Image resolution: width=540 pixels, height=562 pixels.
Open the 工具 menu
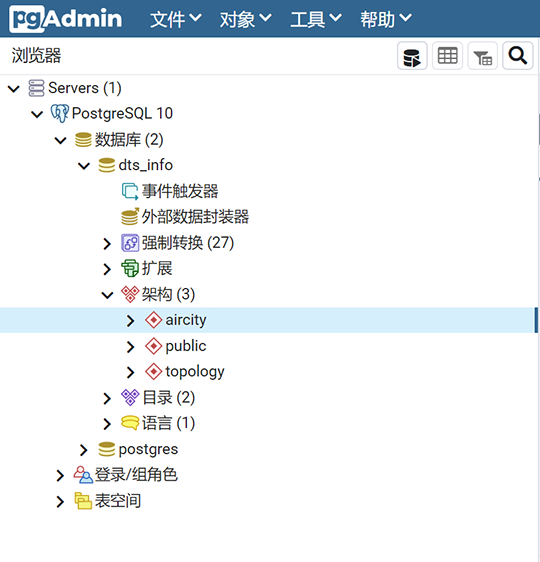click(x=316, y=19)
